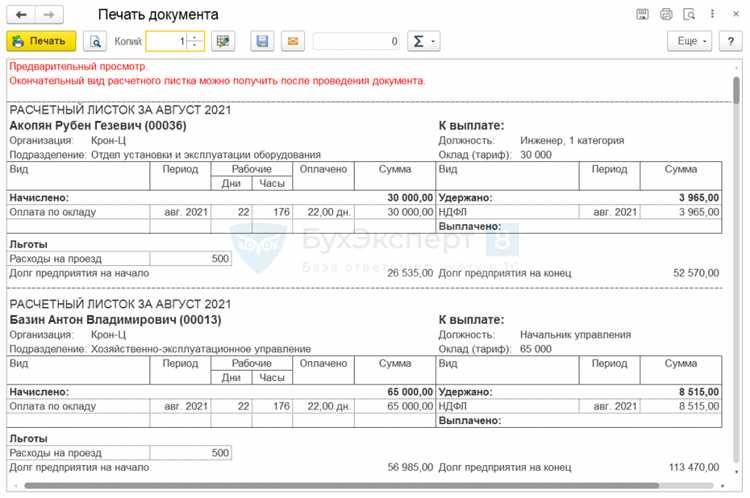Image resolution: width=750 pixels, height=498 pixels.
Task: Click Оклад (тариф) value 30 000
Action: (x=536, y=155)
